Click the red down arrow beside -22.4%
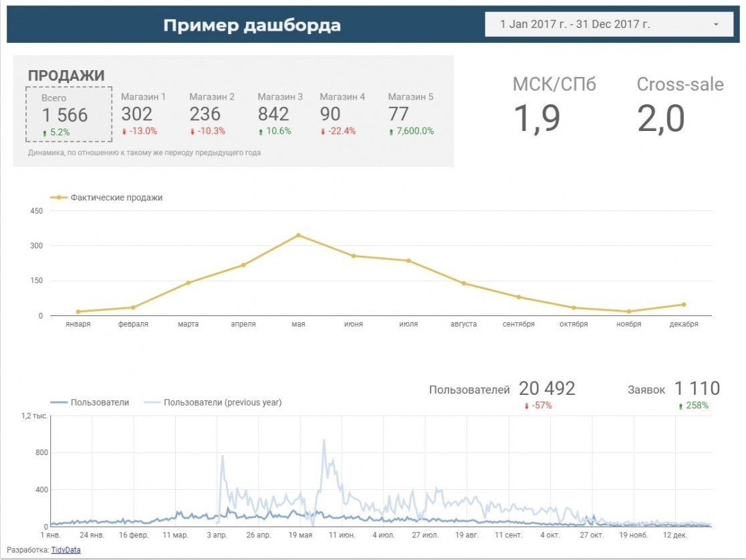Viewport: 746px width, 560px height. click(x=323, y=132)
